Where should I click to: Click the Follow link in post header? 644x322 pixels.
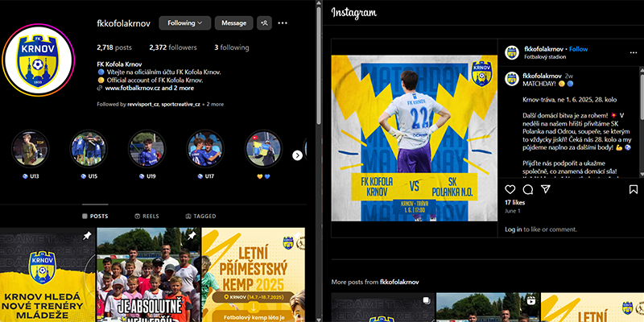(x=578, y=49)
